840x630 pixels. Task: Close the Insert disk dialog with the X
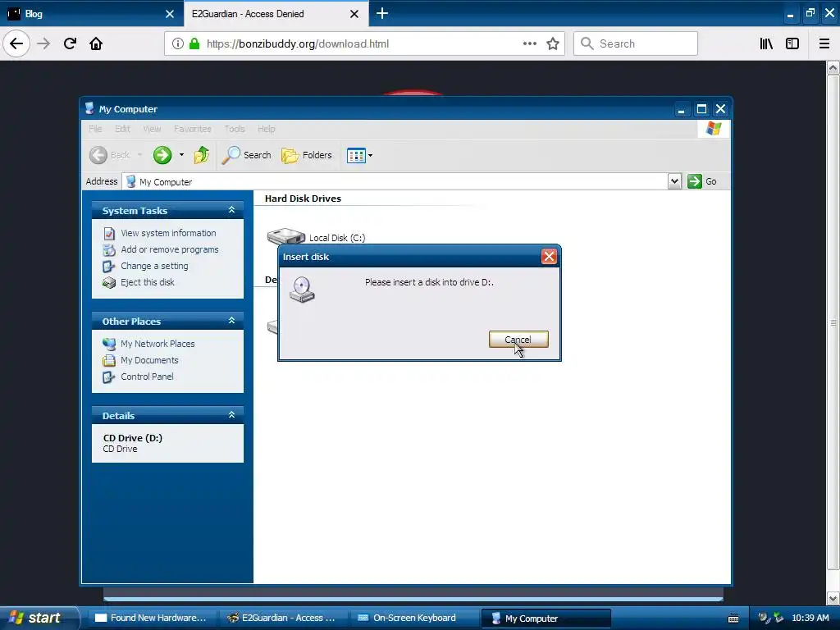[x=549, y=257]
